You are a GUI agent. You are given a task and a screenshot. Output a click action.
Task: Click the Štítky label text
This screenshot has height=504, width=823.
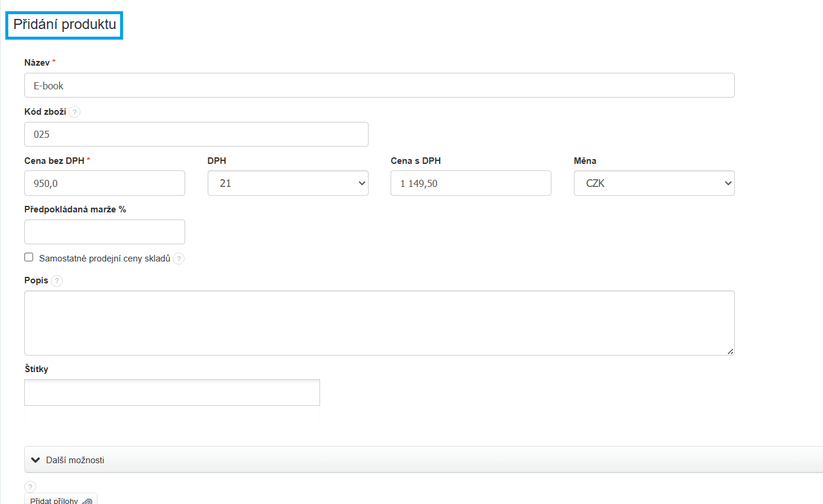click(x=36, y=369)
